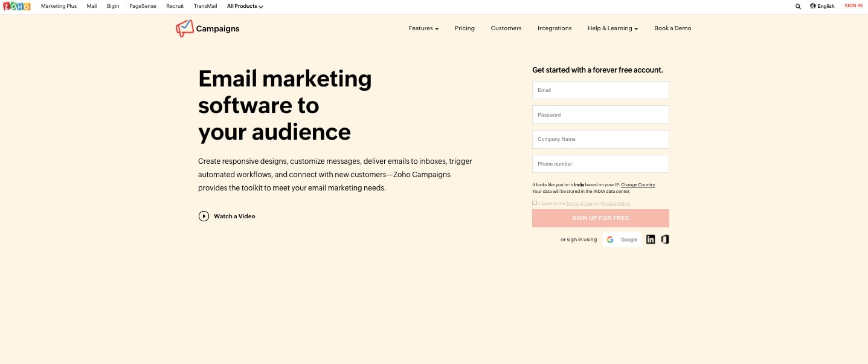Viewport: 868px width, 364px height.
Task: Play the Watch a Video circle icon
Action: (x=204, y=216)
